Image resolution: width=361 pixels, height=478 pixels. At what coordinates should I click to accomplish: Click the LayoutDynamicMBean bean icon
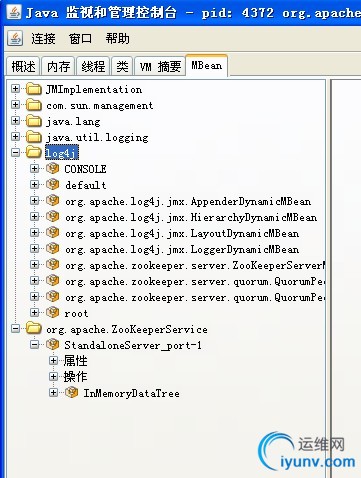coord(52,233)
